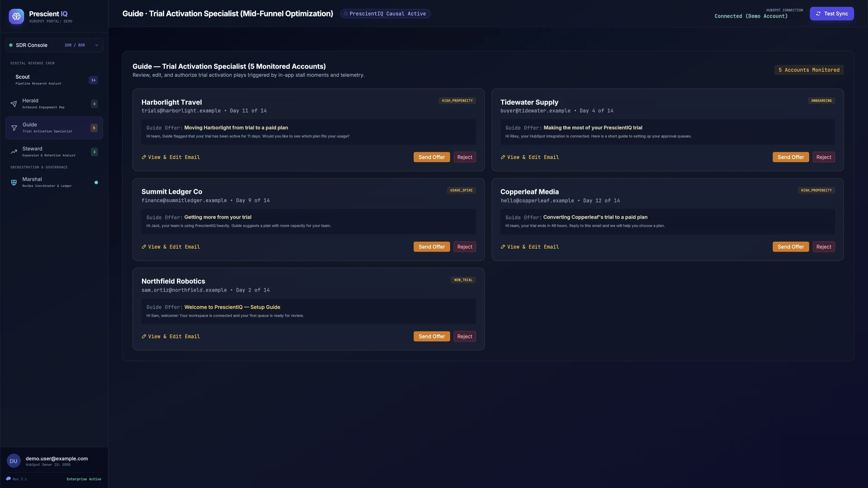Send Offer to Copperleaf Media
868x488 pixels.
pyautogui.click(x=791, y=247)
